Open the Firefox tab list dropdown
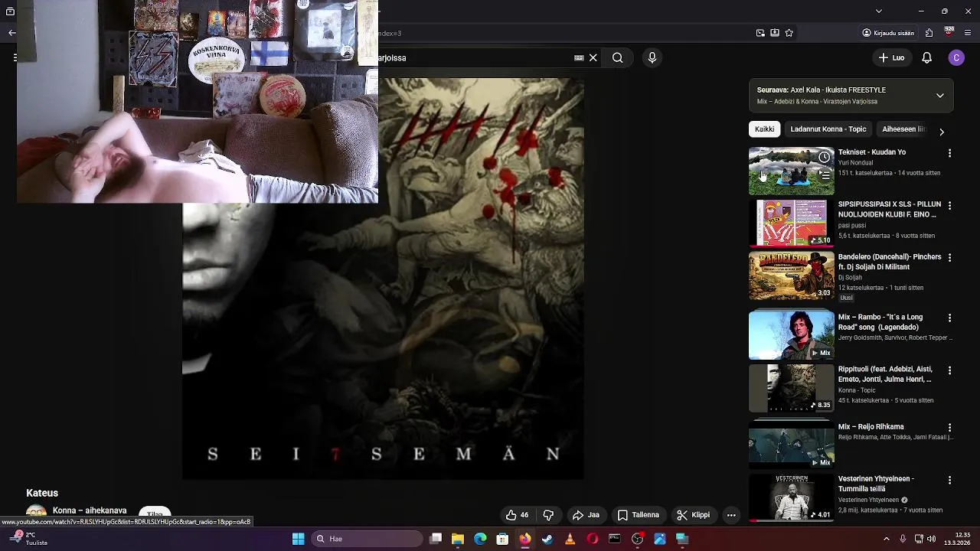This screenshot has width=980, height=551. point(879,11)
